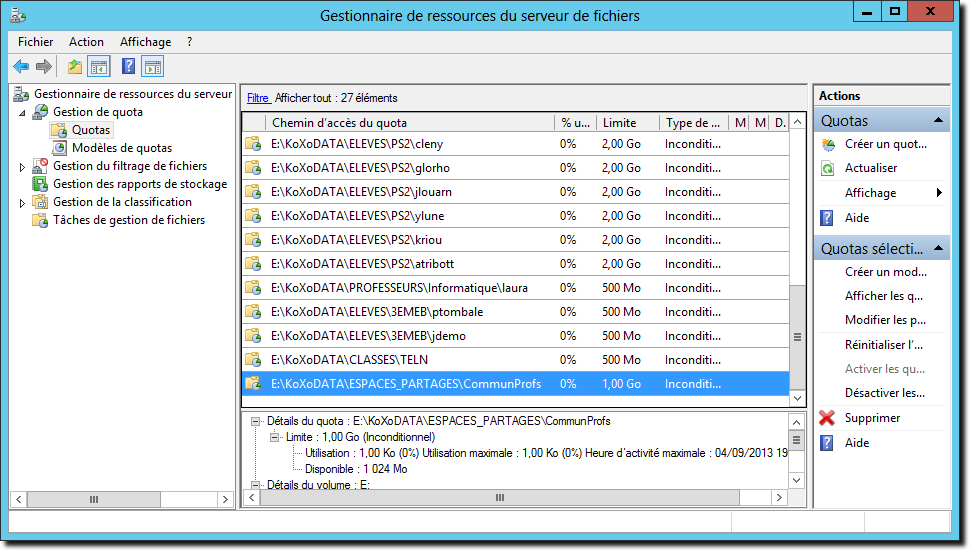Open the Affichage menu in the menu bar
The image size is (970, 550).
[x=145, y=42]
